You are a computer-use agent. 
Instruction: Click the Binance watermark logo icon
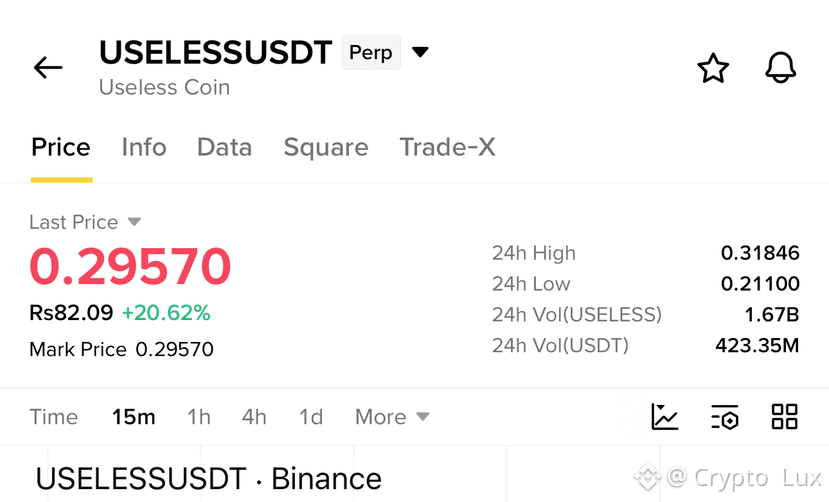click(x=647, y=477)
